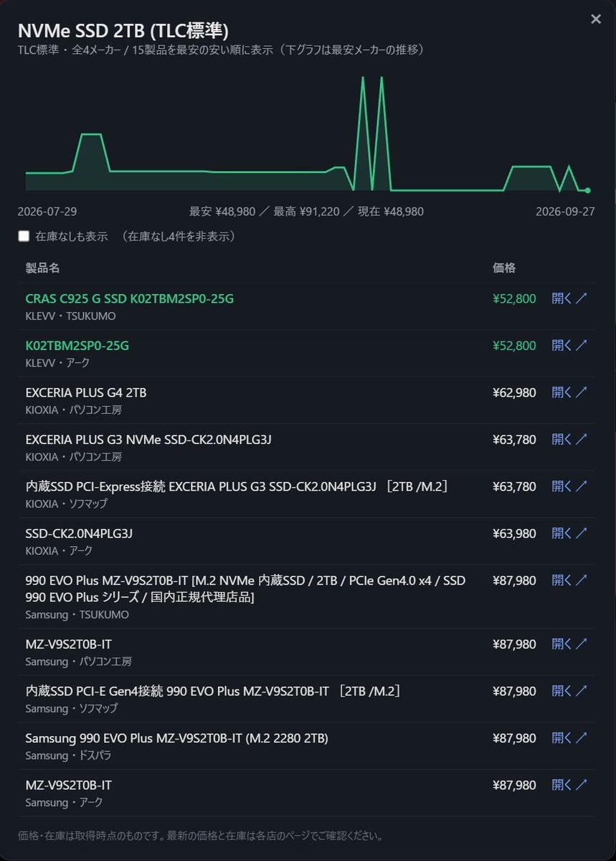616x861 pixels.
Task: Open link for MZ-V9S2T0B-IT パソコン工房 row
Action: [569, 644]
